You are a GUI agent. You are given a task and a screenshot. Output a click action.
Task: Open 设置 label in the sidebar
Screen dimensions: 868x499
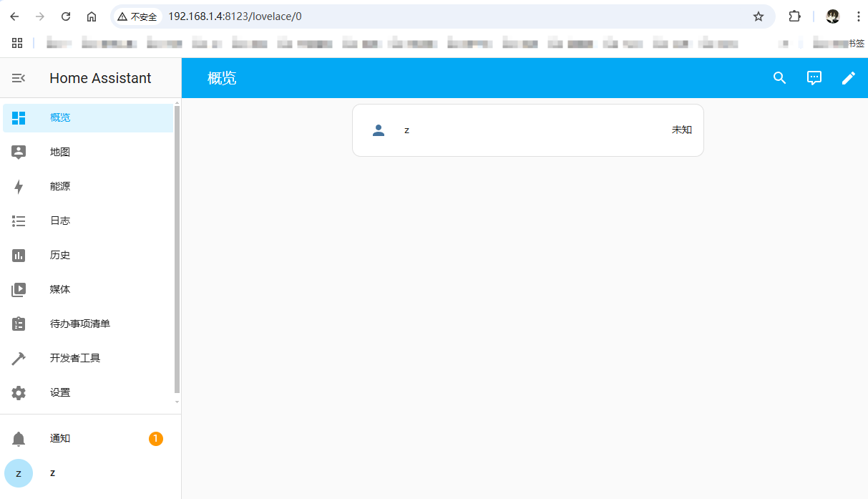60,392
